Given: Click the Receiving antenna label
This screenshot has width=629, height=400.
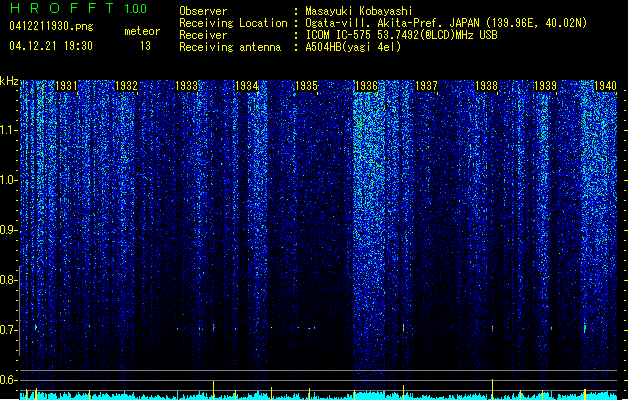Looking at the screenshot, I should coord(230,47).
